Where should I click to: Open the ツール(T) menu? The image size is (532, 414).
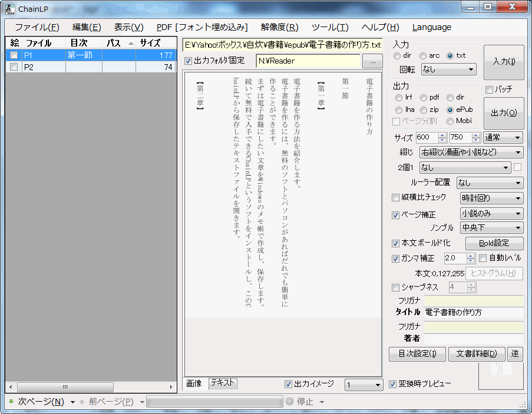[x=329, y=27]
